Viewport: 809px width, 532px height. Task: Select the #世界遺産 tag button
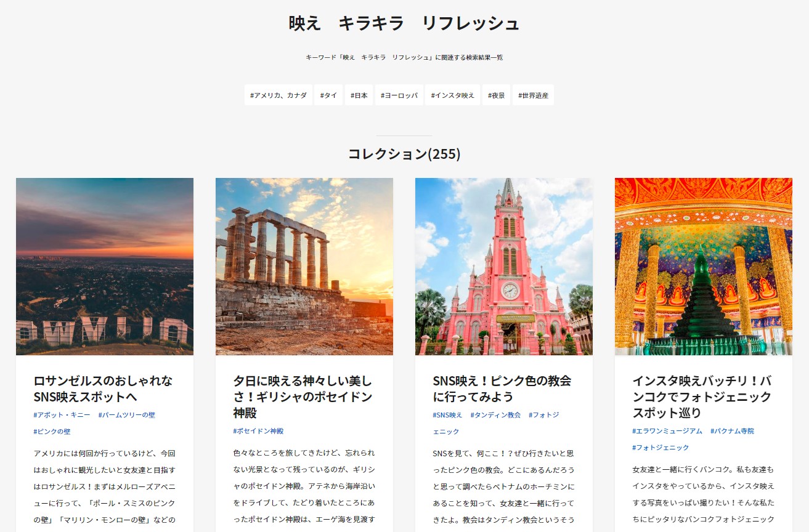tap(533, 95)
